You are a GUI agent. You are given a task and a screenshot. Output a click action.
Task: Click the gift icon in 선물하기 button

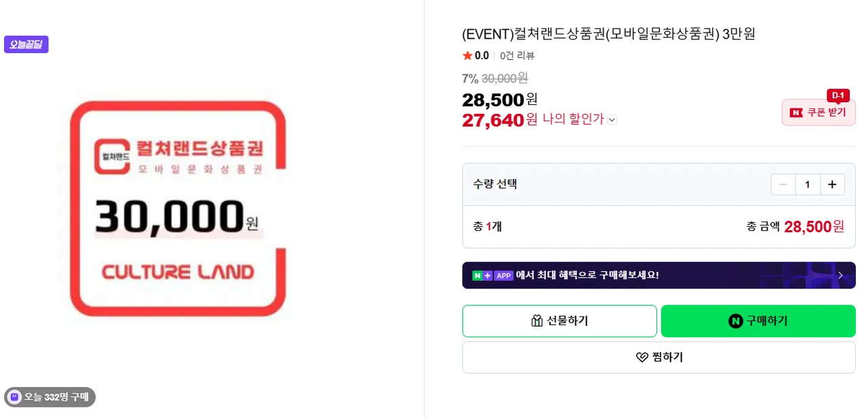click(x=537, y=321)
